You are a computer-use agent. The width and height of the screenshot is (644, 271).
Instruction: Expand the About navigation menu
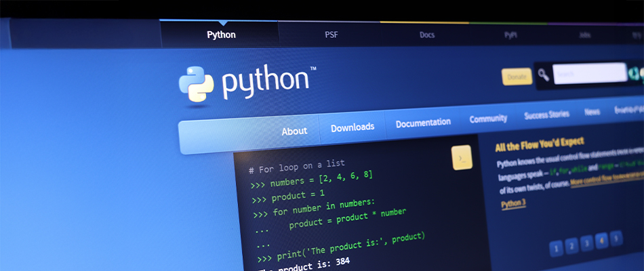pyautogui.click(x=294, y=131)
